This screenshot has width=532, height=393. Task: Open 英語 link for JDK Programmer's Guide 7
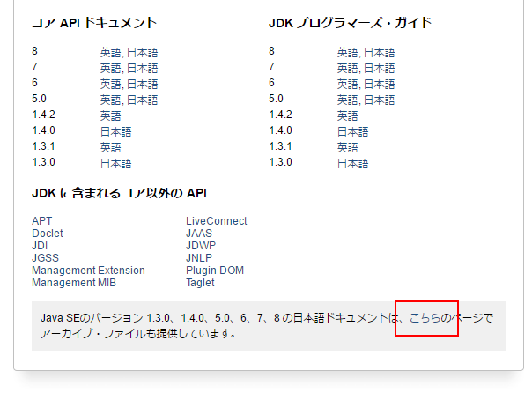click(347, 68)
